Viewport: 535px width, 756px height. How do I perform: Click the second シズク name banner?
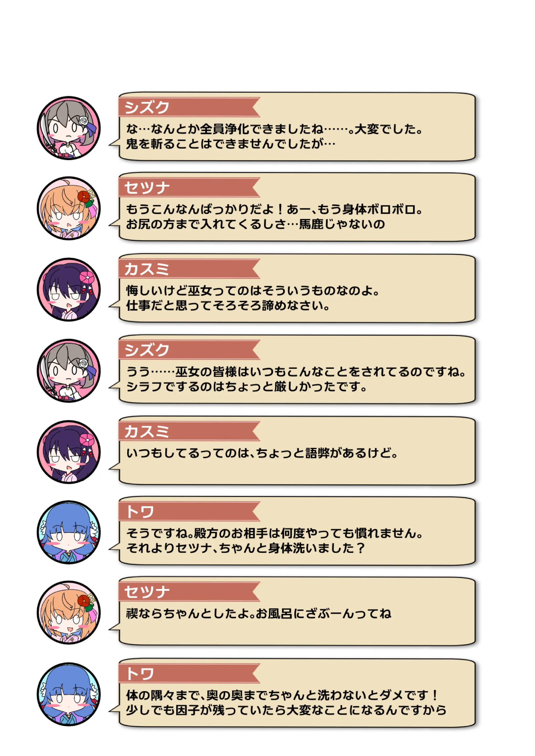[x=189, y=350]
